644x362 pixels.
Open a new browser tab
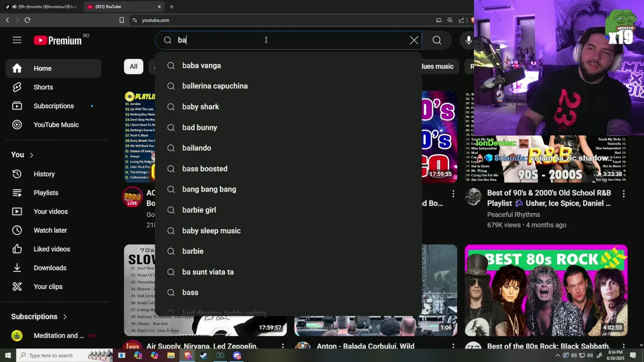[172, 7]
